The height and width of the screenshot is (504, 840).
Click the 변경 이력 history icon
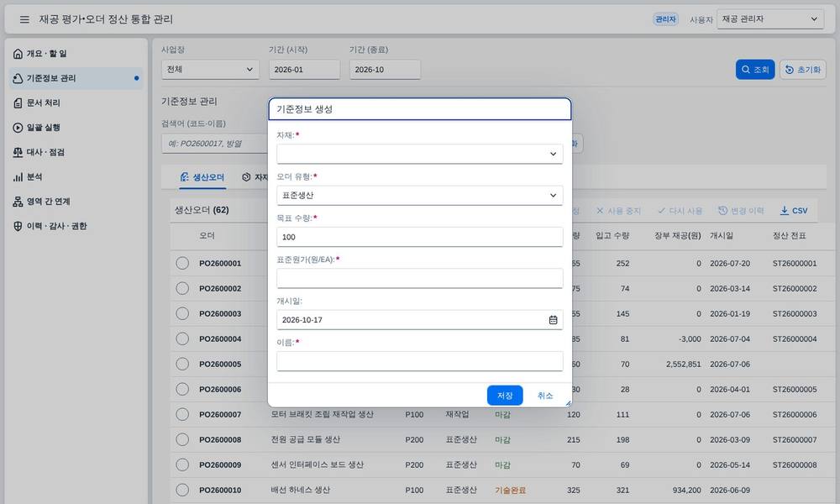(x=722, y=211)
